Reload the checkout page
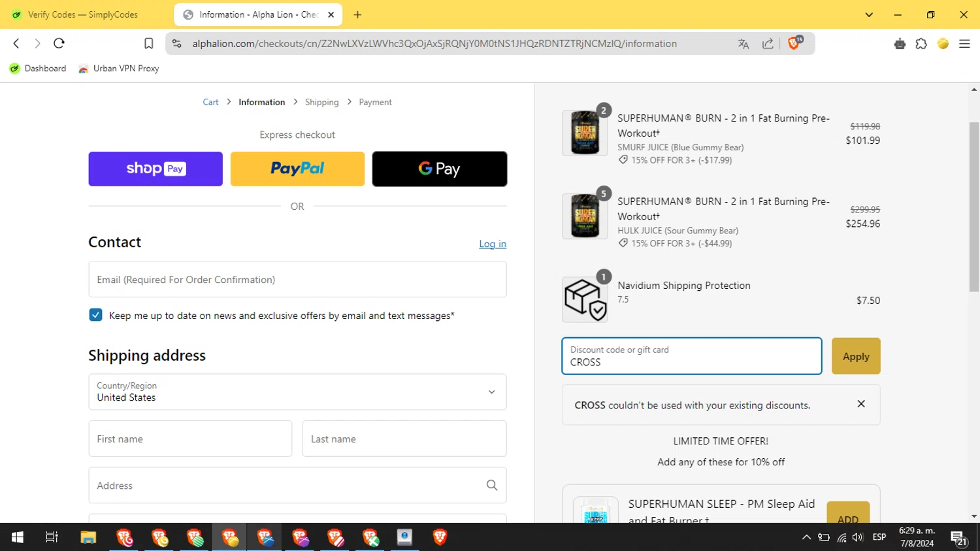Viewport: 980px width, 551px height. pos(59,43)
